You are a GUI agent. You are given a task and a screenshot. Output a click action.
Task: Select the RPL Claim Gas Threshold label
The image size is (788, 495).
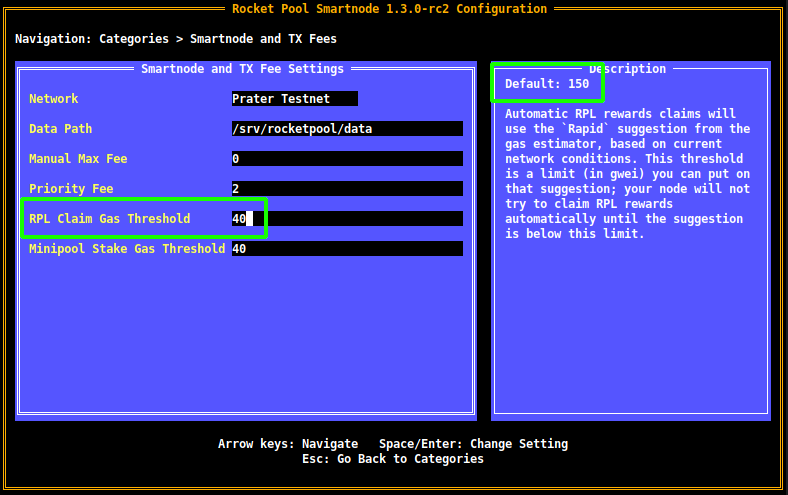(109, 219)
